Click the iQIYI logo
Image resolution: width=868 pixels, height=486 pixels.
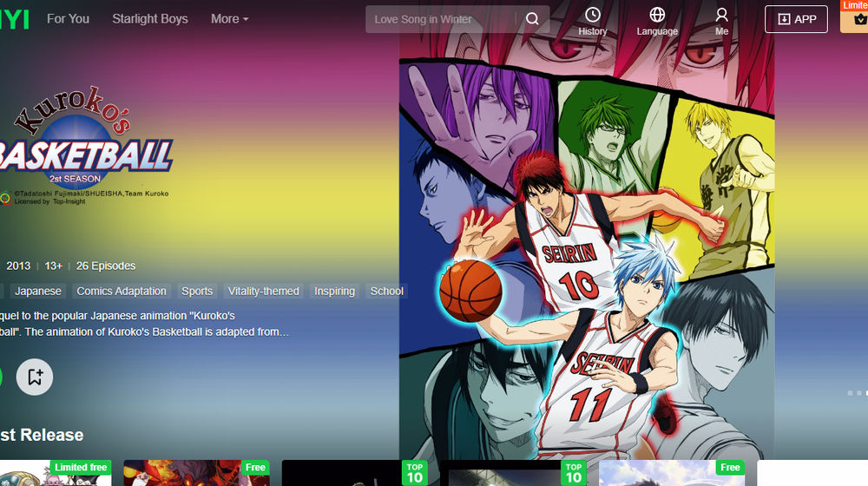tap(15, 19)
